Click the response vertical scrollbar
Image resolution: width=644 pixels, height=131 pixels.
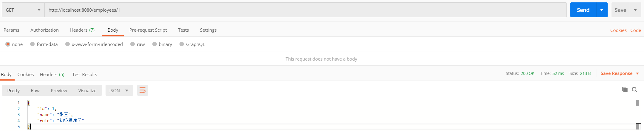pyautogui.click(x=637, y=113)
